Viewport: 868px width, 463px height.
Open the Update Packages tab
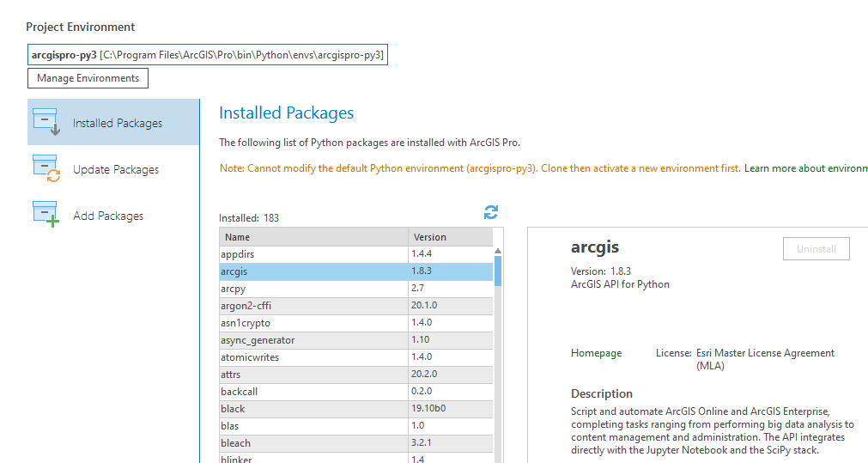pos(116,169)
